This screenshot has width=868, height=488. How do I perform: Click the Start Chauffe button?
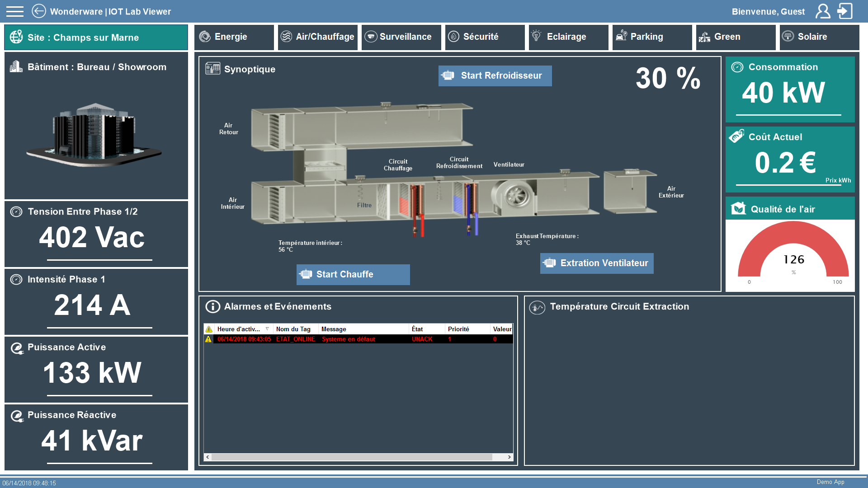tap(353, 275)
